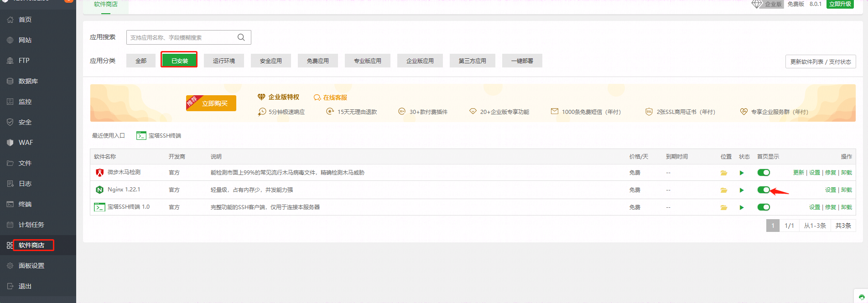
Task: Click status play icon for 宝塔SSH终端
Action: click(742, 207)
